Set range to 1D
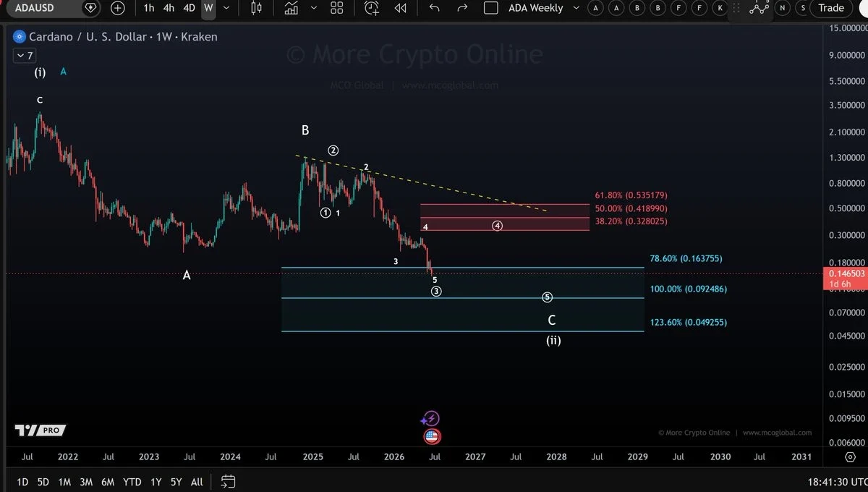The image size is (868, 492). tap(22, 482)
